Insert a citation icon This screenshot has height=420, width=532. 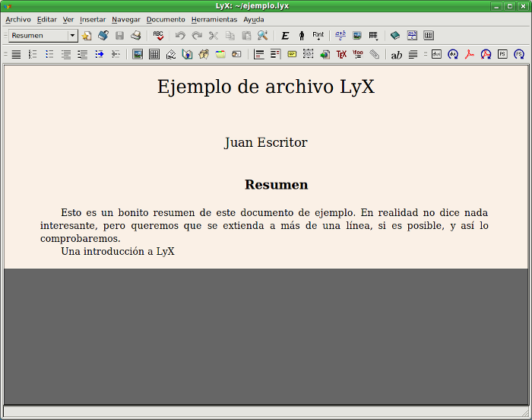click(204, 54)
